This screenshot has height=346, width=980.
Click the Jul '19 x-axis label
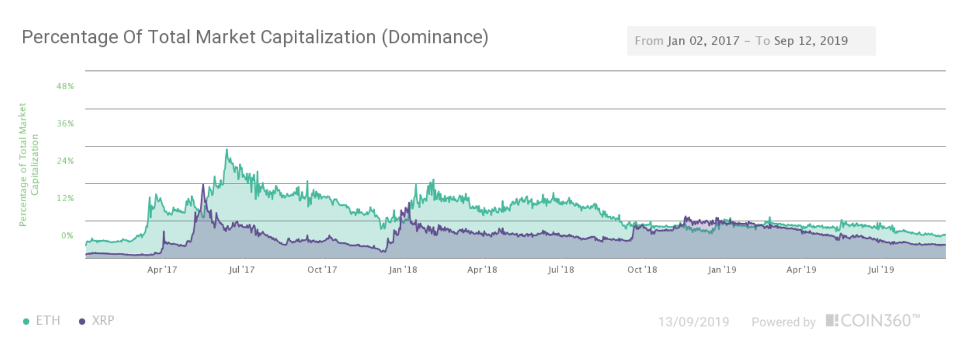tap(881, 269)
